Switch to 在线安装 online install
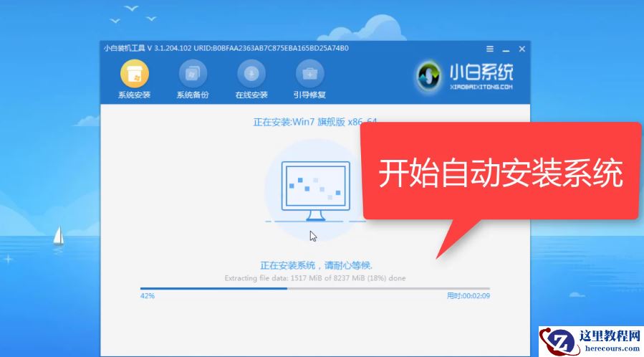This screenshot has width=644, height=357. point(251,80)
